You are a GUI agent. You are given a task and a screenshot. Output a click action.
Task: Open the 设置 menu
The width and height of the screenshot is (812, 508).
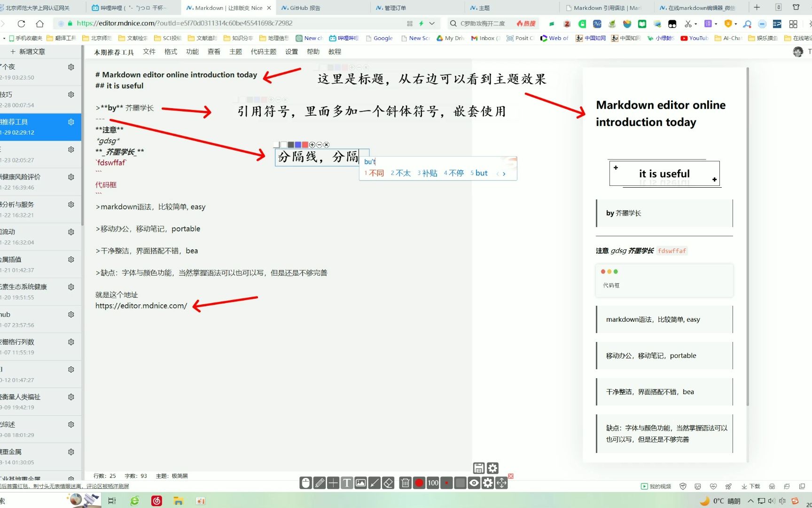[x=291, y=52]
